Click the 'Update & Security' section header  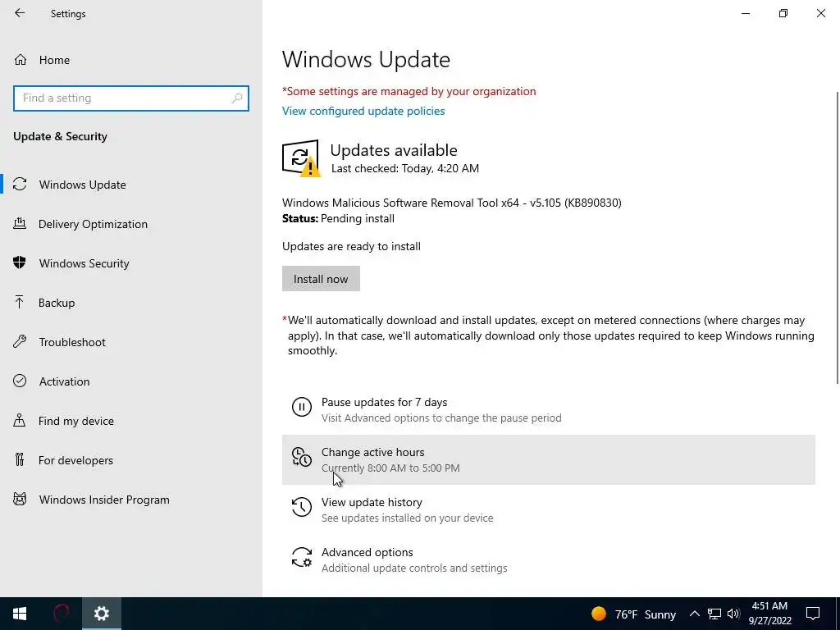click(60, 136)
